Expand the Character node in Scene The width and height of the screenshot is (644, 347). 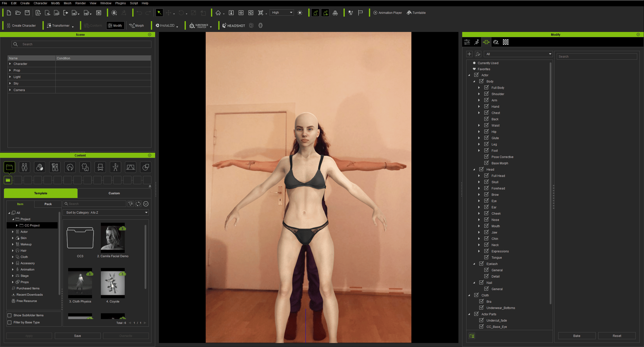pyautogui.click(x=10, y=64)
